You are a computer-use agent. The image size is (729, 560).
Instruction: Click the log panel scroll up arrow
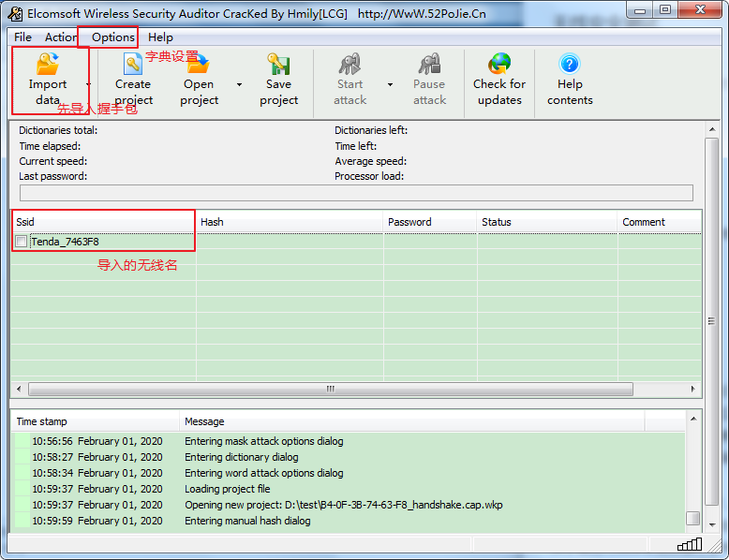coord(693,419)
